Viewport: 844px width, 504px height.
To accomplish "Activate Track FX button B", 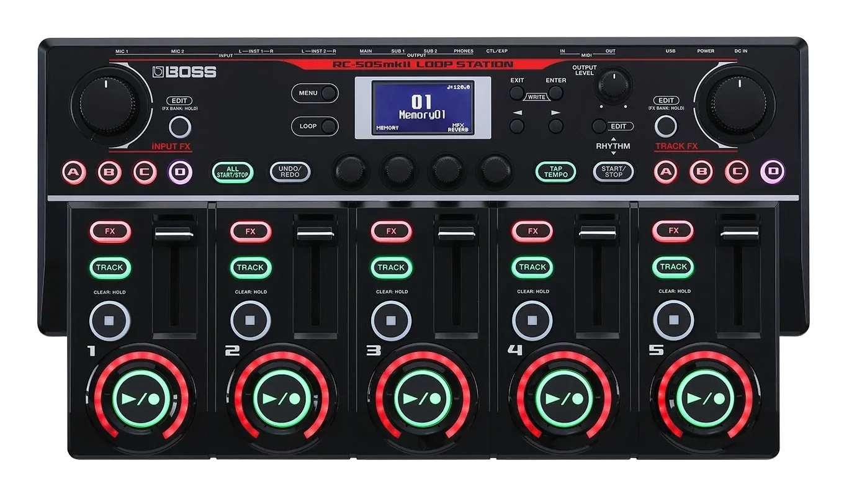I will click(x=701, y=172).
